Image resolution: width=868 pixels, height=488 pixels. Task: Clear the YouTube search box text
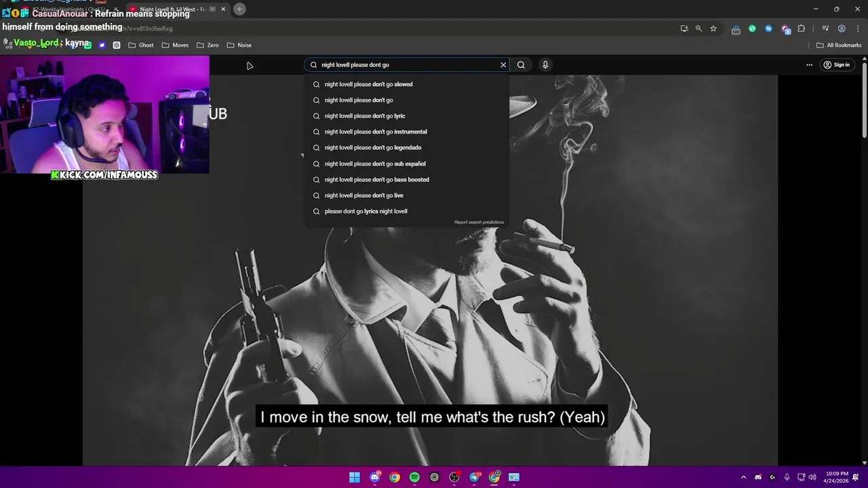tap(503, 65)
